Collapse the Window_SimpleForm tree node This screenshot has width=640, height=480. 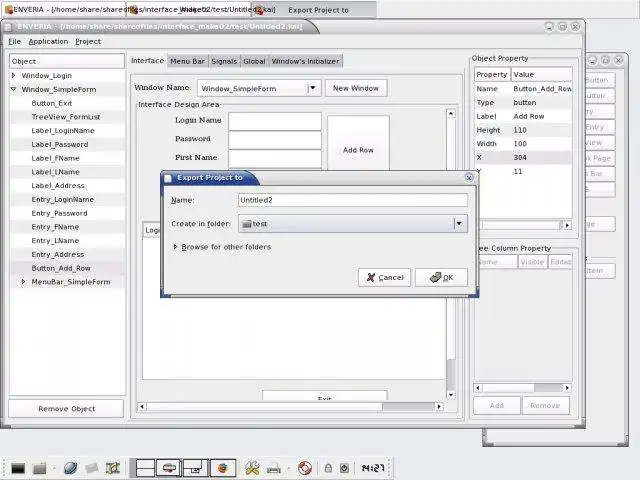(13, 89)
